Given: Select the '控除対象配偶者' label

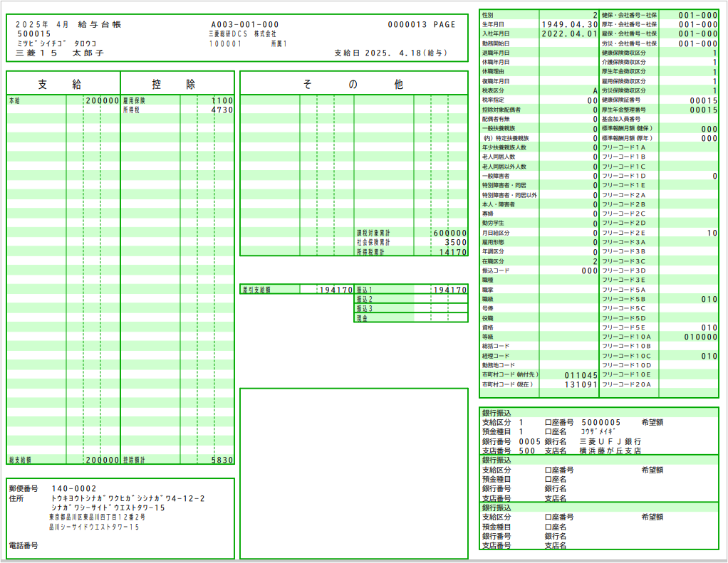Looking at the screenshot, I should click(501, 110).
